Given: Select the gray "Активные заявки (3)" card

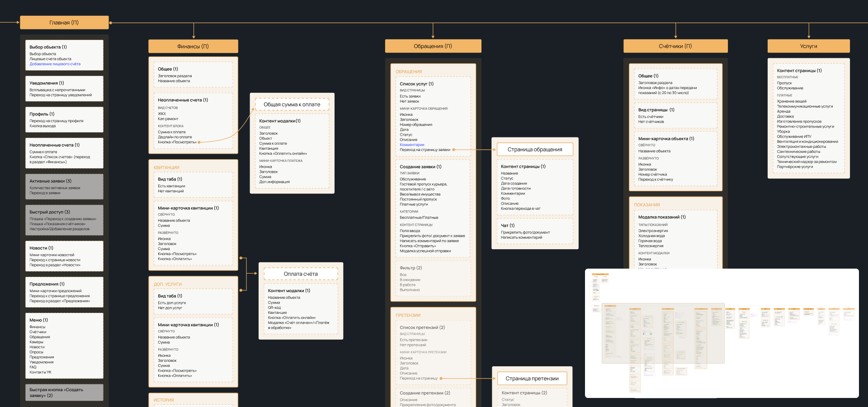Looking at the screenshot, I should click(64, 187).
